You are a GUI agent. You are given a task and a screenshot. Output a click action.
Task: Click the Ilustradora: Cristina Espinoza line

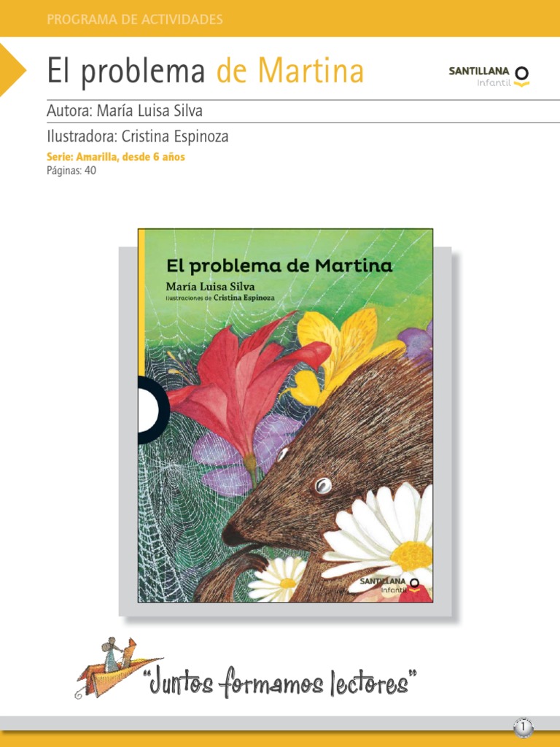pyautogui.click(x=138, y=136)
